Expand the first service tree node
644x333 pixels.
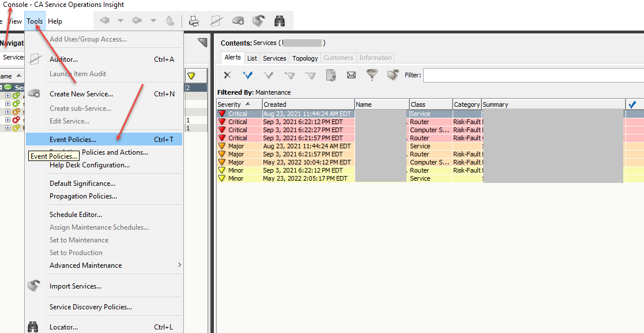[7, 96]
